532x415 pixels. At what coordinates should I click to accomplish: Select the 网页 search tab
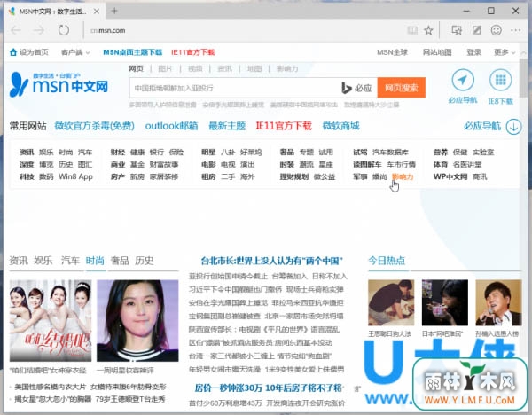136,68
